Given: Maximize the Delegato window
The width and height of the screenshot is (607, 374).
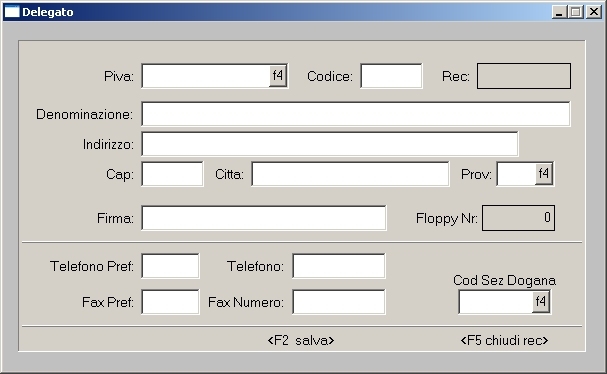Looking at the screenshot, I should coord(576,12).
